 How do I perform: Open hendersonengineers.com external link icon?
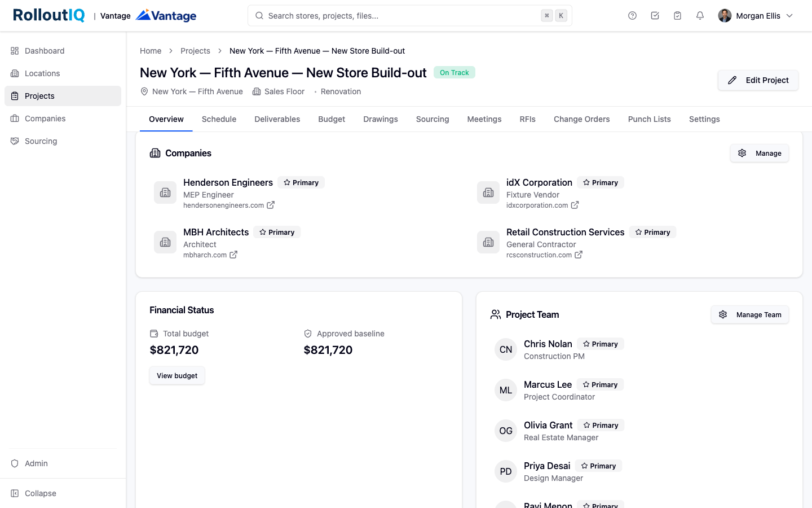[271, 205]
